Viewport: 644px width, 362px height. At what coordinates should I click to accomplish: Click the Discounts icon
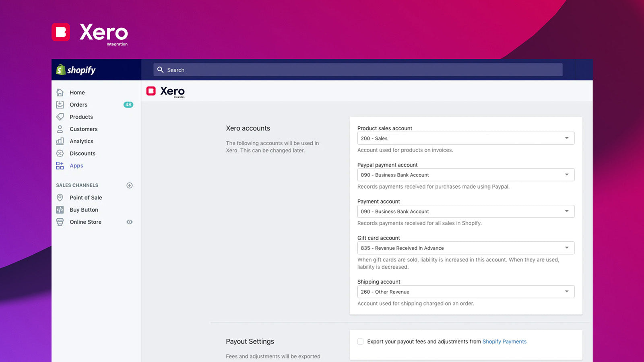point(60,153)
